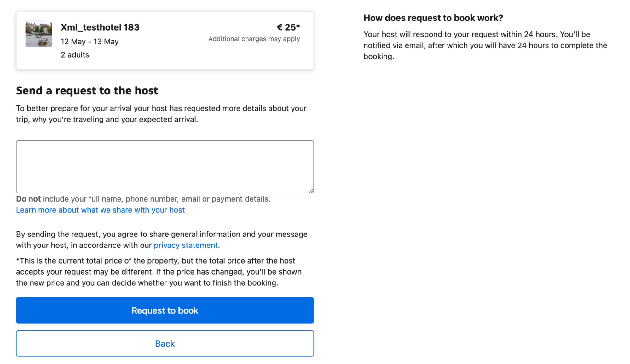Viewport: 630px width, 364px height.
Task: Click the Xml_testhotel canal photo thumbnail
Action: coord(38,34)
